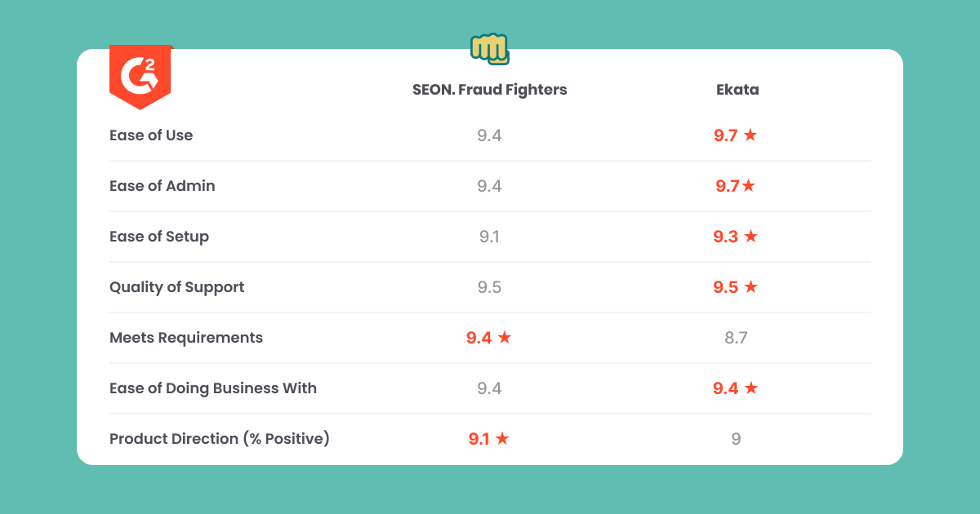Select the Ekata column header
The height and width of the screenshot is (514, 980).
tap(737, 90)
